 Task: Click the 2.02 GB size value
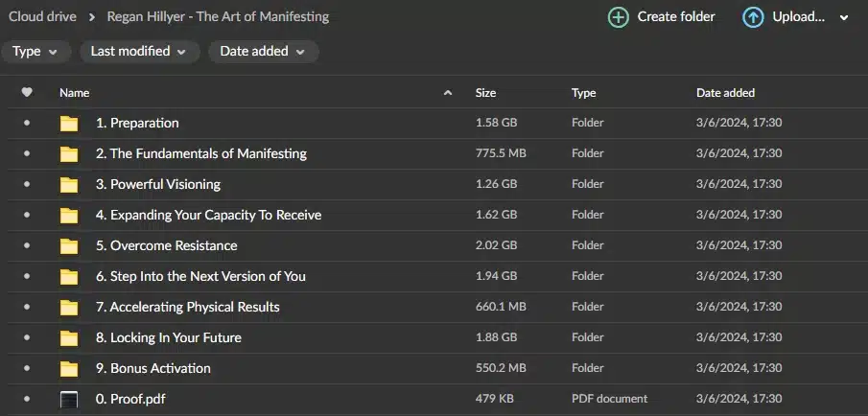tap(496, 245)
